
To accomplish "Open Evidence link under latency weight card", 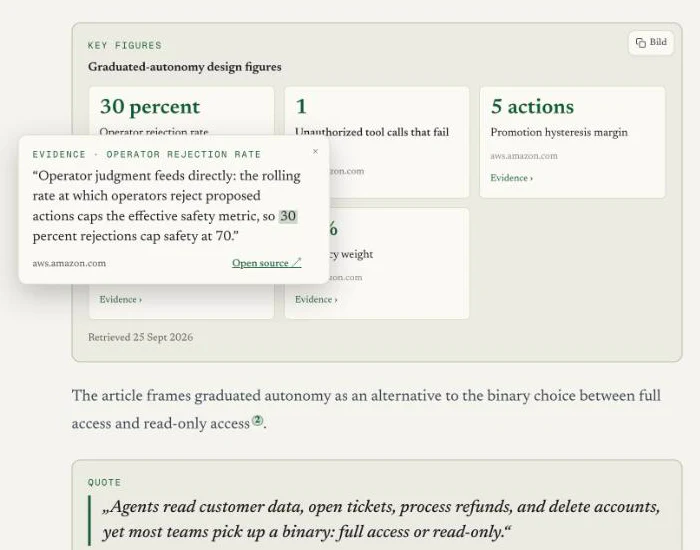I will click(x=316, y=299).
